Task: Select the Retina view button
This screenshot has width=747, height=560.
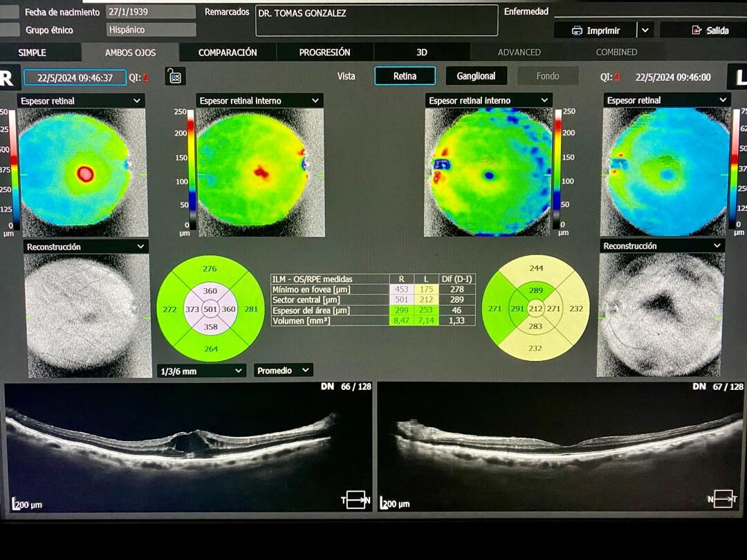Action: (x=405, y=76)
